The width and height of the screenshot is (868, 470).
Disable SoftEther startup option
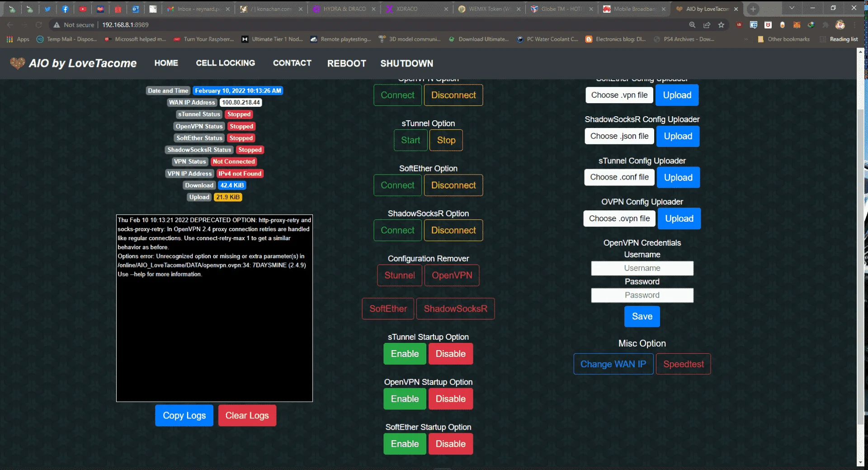click(x=450, y=444)
